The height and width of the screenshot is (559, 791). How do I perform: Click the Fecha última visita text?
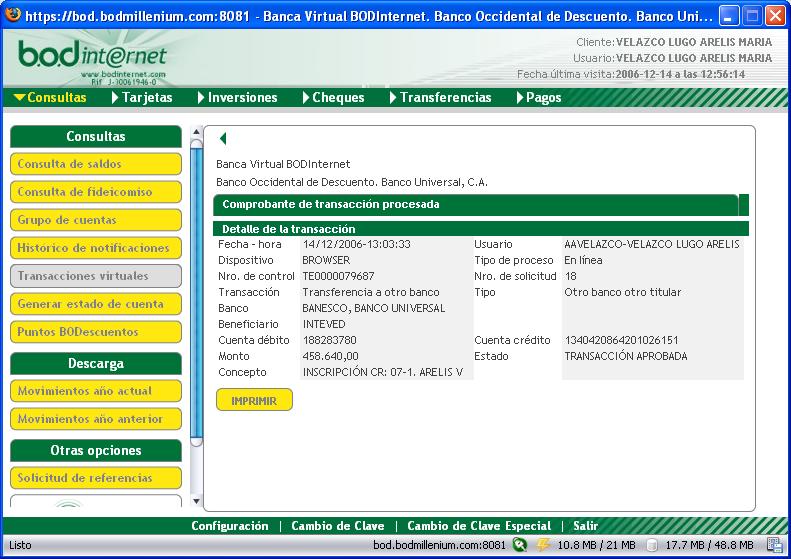631,74
